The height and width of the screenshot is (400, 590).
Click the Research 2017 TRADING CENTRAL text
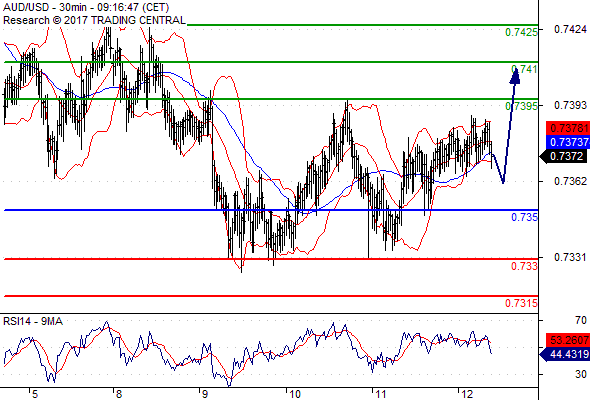94,20
